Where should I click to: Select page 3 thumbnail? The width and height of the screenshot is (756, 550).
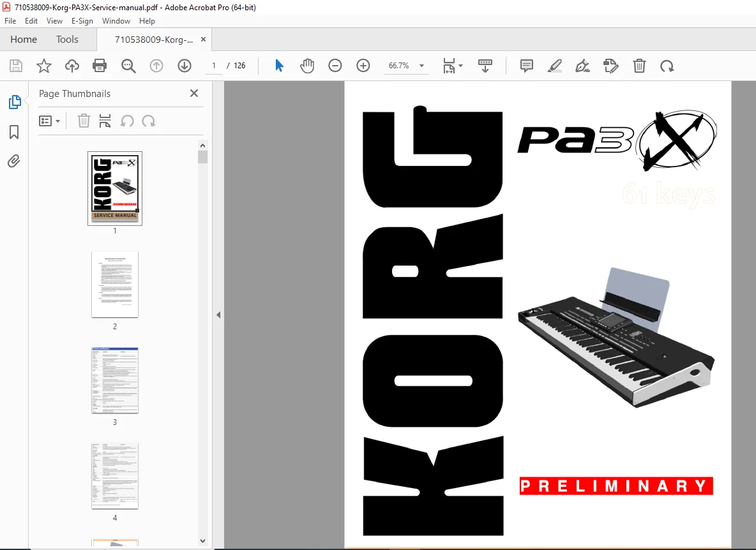[115, 380]
